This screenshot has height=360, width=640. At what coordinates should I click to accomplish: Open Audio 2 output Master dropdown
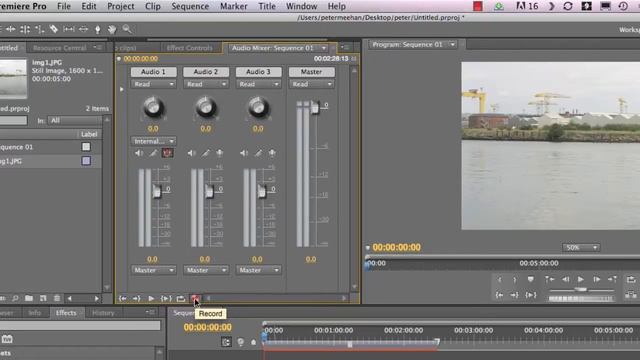pos(206,270)
